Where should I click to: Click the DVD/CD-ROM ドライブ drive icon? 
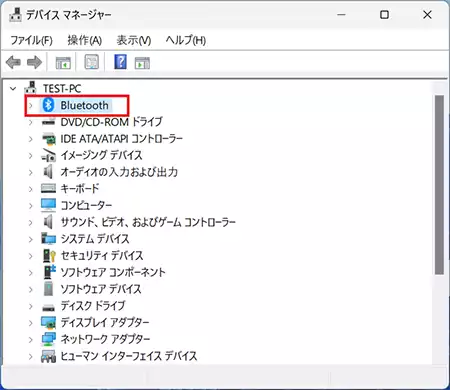(49, 122)
